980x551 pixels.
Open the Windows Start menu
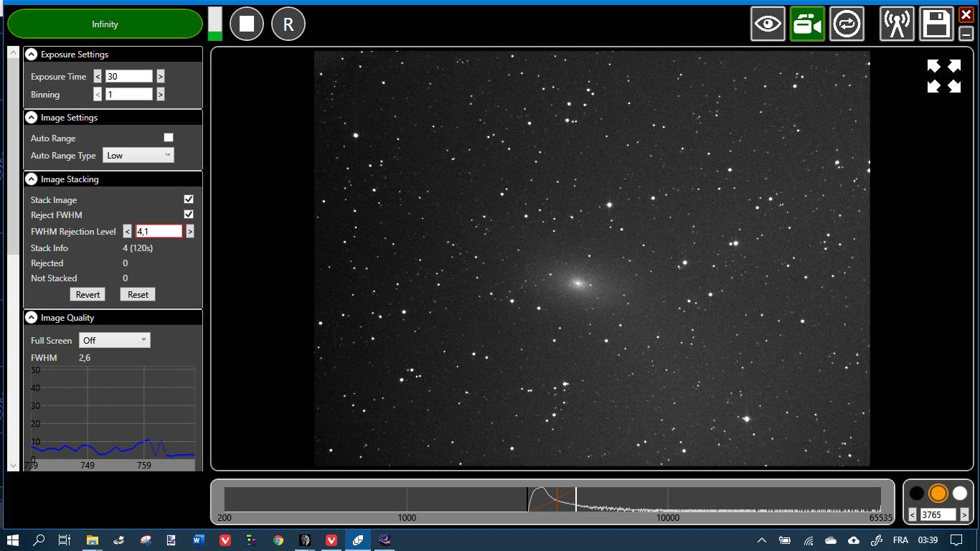click(x=13, y=540)
